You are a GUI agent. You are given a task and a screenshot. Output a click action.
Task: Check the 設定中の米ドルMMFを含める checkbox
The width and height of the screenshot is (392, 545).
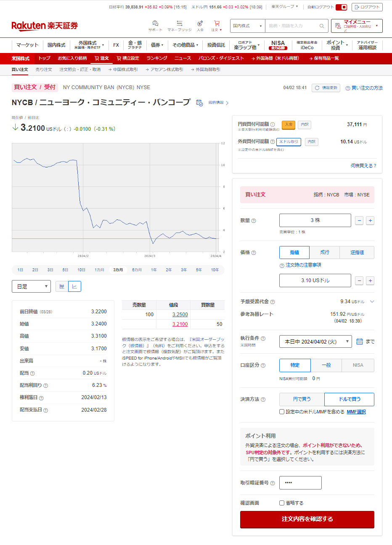(282, 412)
